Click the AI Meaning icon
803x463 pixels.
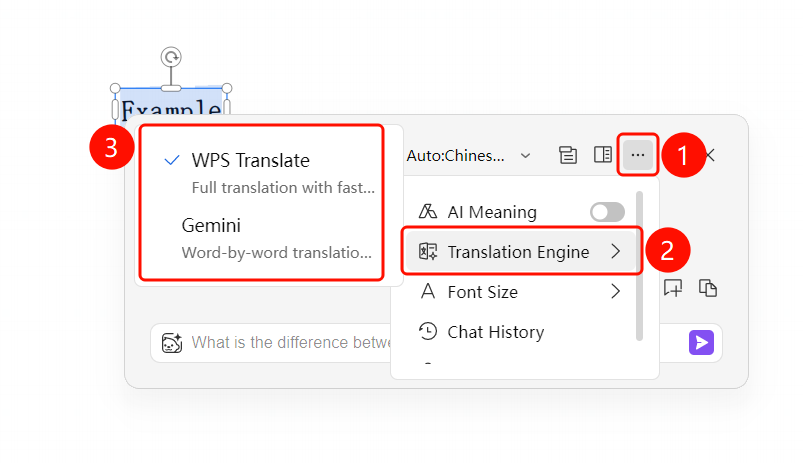[x=428, y=211]
